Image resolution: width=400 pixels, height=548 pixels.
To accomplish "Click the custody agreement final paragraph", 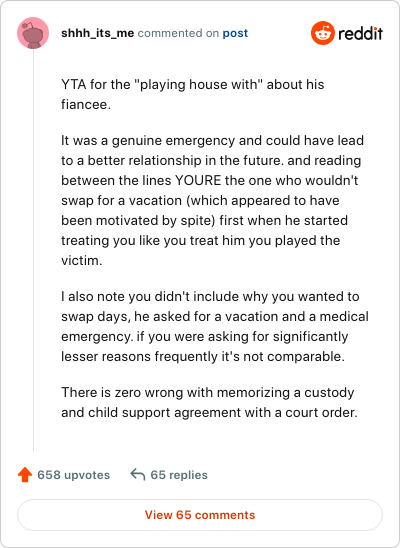I will 209,402.
